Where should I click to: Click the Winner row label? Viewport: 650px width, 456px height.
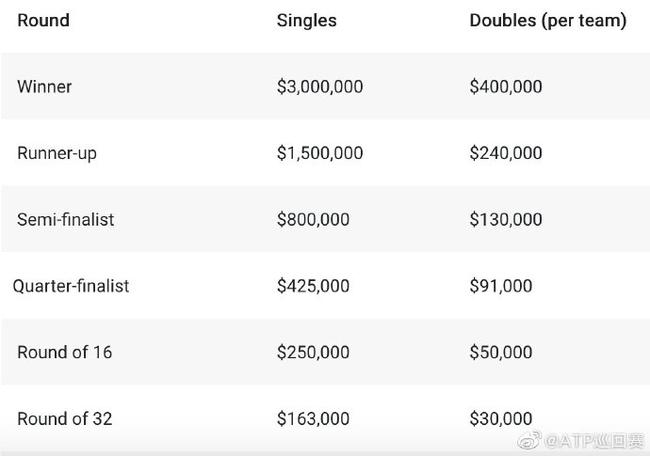[x=44, y=87]
